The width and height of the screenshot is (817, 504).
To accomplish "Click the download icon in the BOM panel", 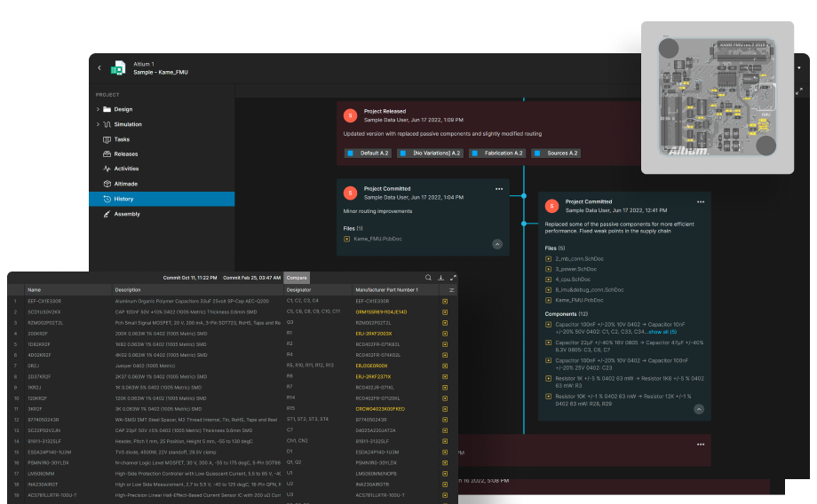I will tap(440, 278).
